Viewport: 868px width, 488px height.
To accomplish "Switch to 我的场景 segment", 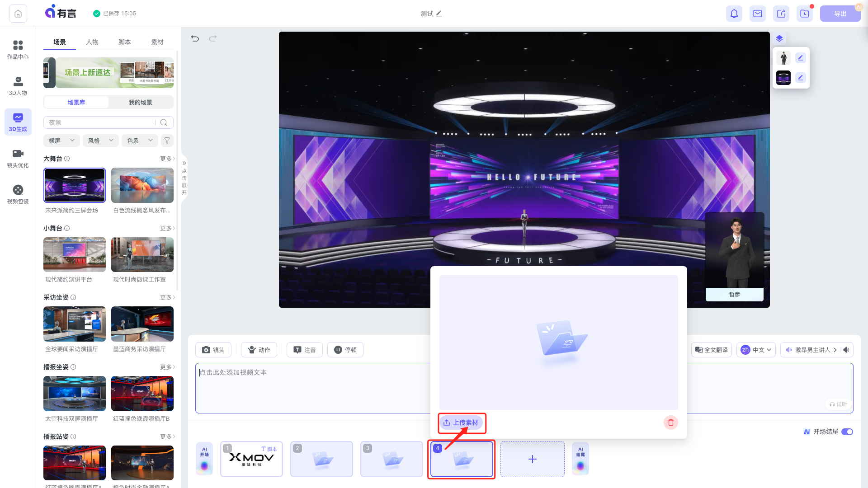I will click(141, 102).
